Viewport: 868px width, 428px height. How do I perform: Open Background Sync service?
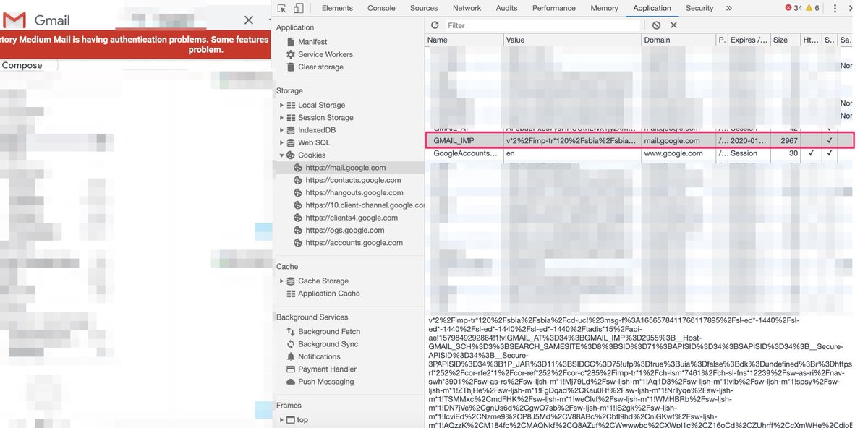[328, 344]
